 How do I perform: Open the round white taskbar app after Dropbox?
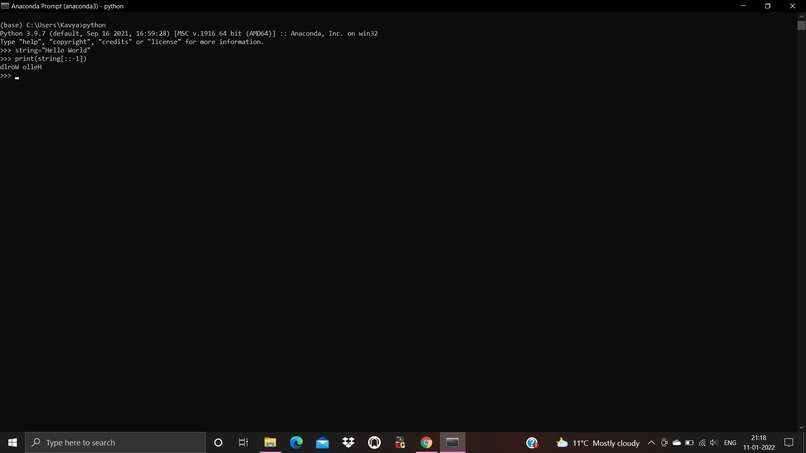[374, 442]
